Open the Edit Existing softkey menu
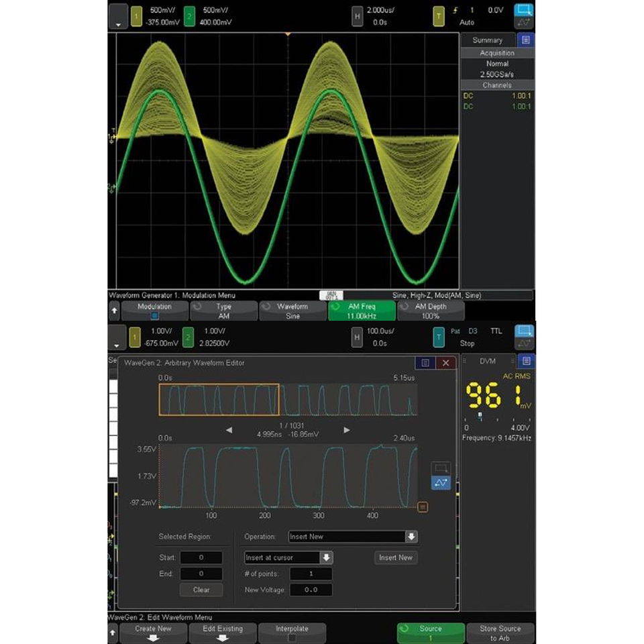 tap(223, 633)
